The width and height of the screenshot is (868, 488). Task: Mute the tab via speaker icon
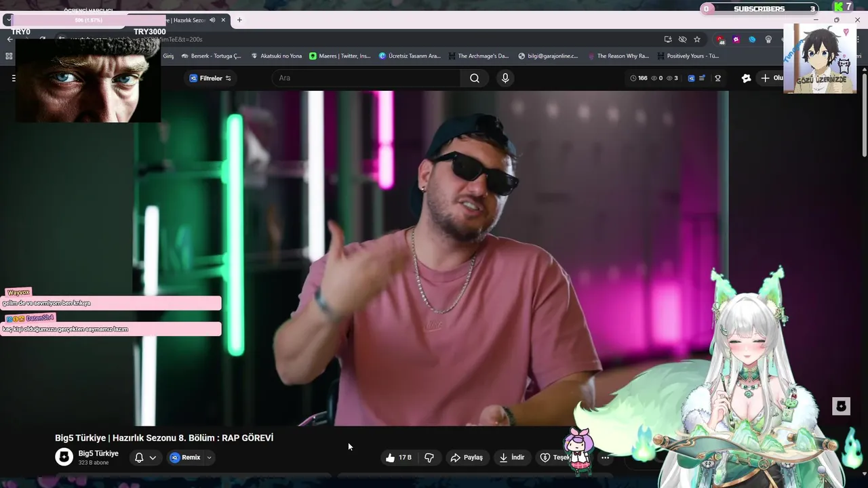212,20
